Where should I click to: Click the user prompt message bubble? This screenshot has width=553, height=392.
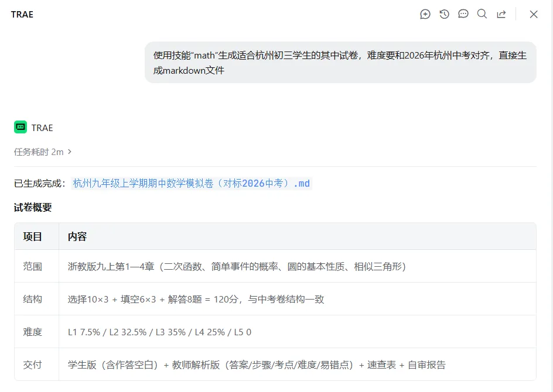coord(341,63)
